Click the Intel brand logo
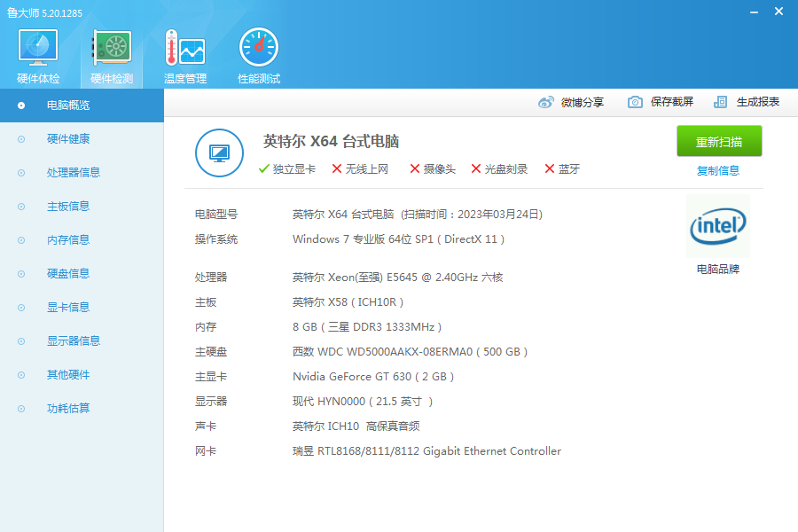The image size is (798, 532). coord(717,226)
